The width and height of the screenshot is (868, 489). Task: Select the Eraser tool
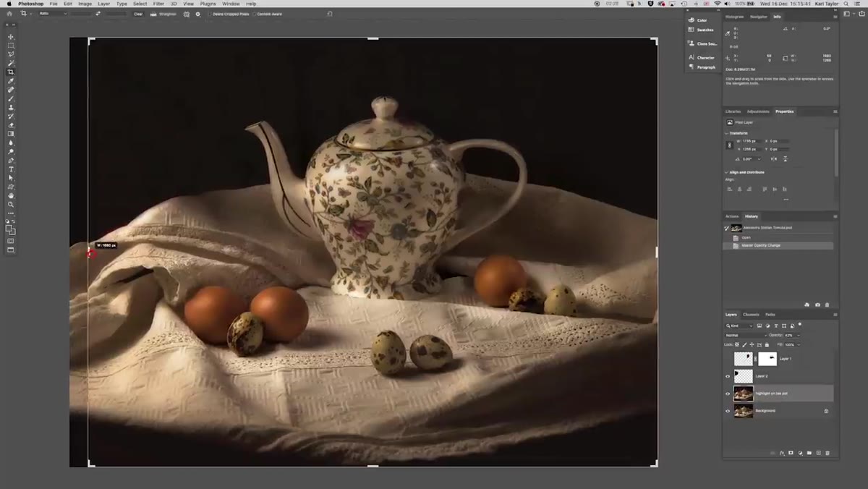[x=11, y=125]
